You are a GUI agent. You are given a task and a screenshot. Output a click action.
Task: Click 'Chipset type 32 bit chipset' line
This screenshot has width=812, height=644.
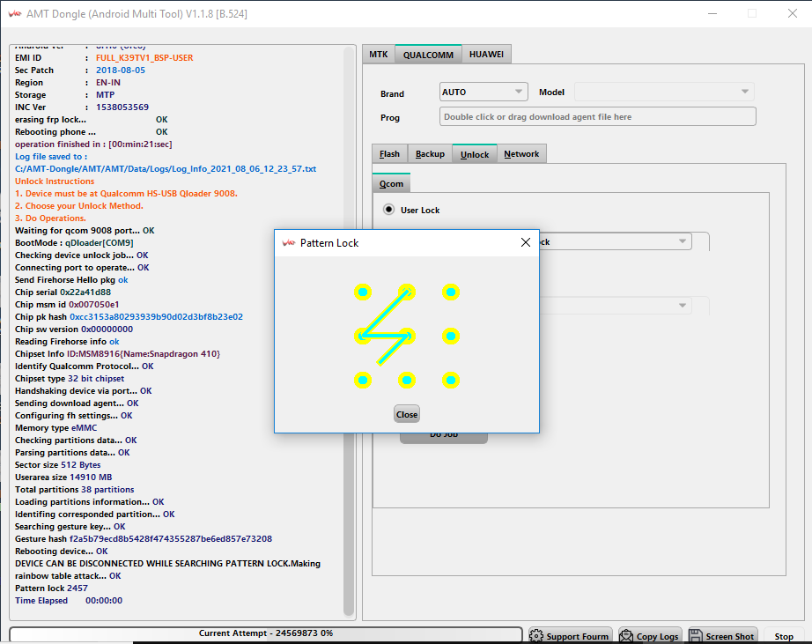70,378
